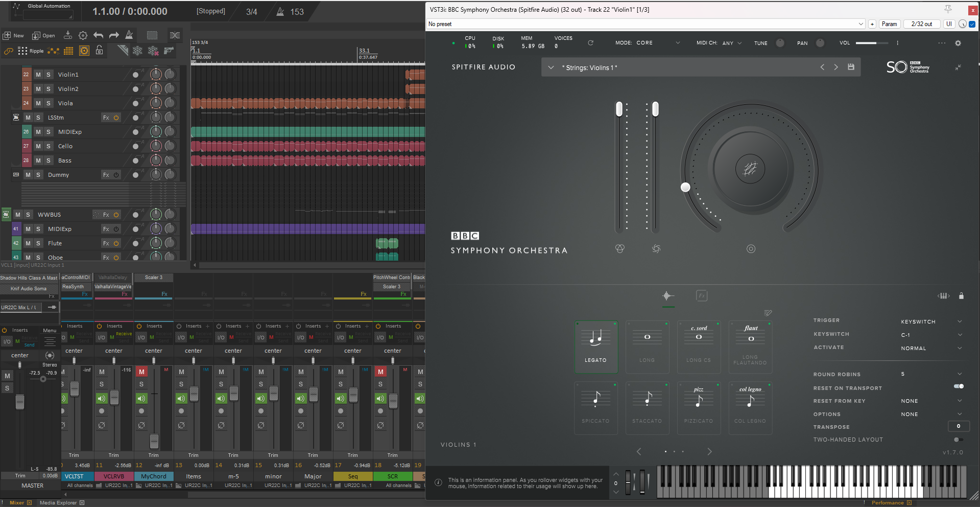Toggle plugin bypass checkbox in FX window header
The width and height of the screenshot is (980, 507).
(x=972, y=24)
